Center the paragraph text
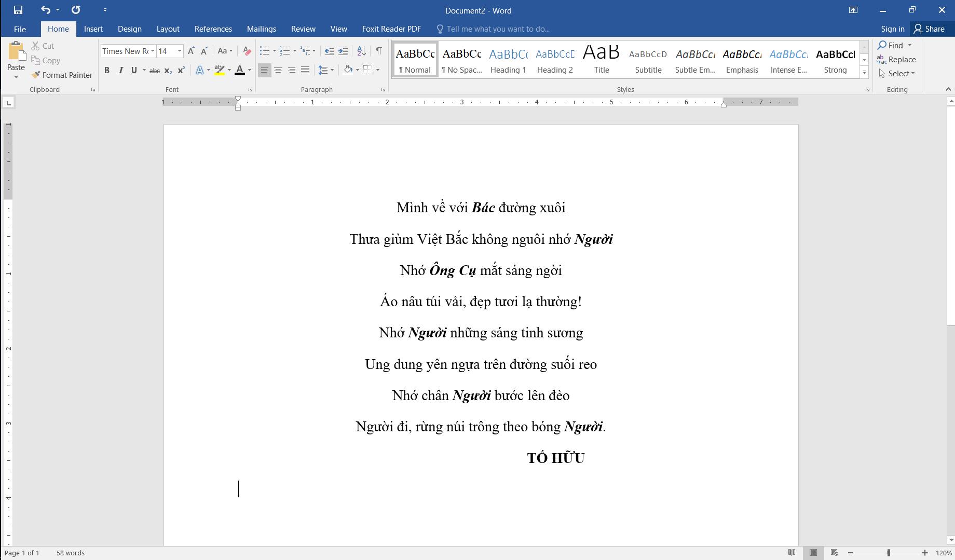Viewport: 955px width, 560px height. pyautogui.click(x=278, y=70)
